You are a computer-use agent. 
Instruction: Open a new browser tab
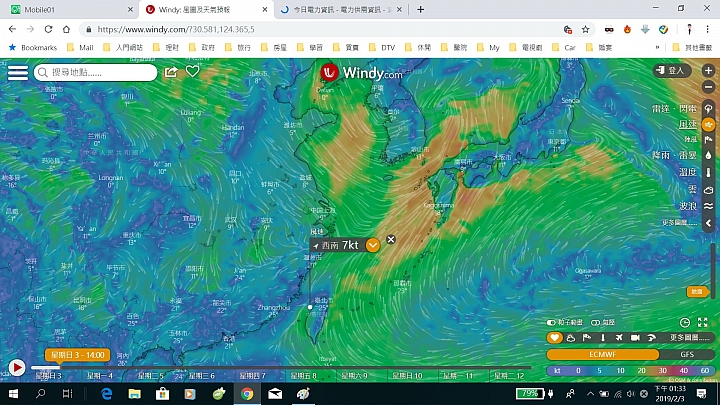coord(421,9)
